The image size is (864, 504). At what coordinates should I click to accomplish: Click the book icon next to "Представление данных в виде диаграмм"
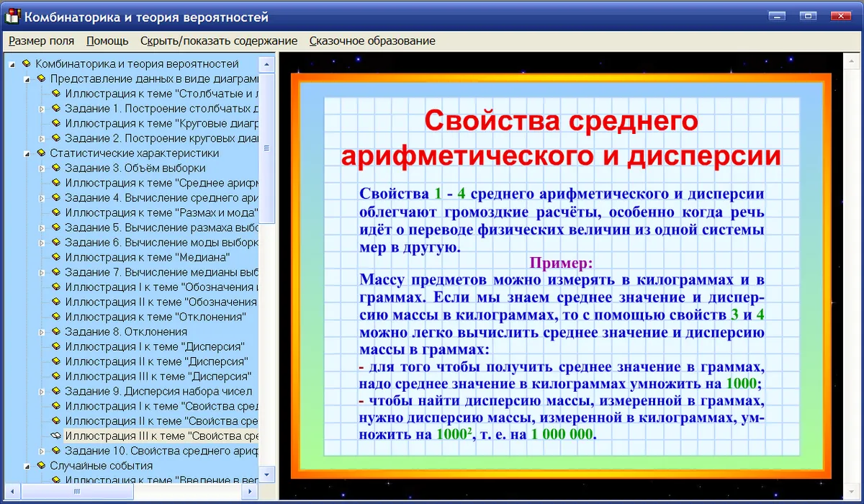pyautogui.click(x=41, y=78)
